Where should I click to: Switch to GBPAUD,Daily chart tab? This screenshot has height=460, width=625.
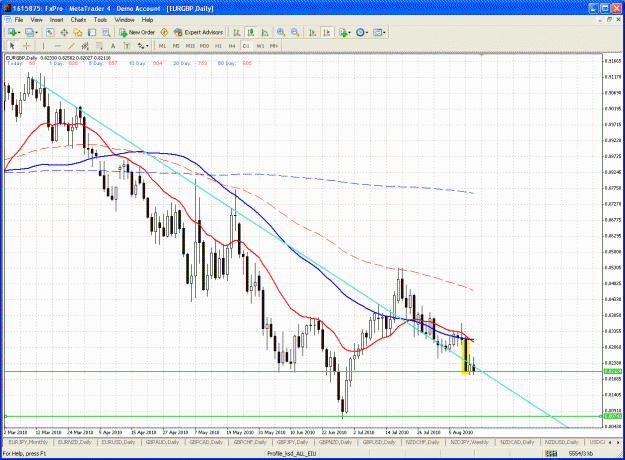click(x=162, y=442)
